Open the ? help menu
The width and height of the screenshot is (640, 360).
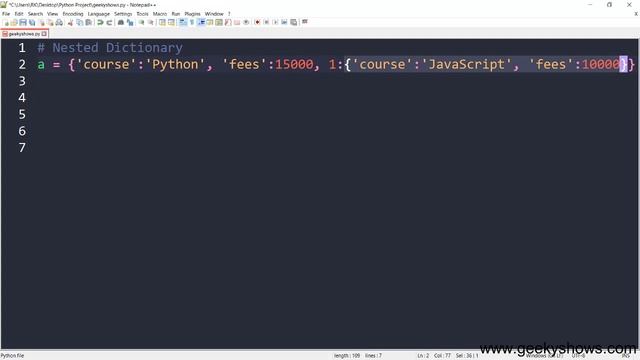coord(229,14)
